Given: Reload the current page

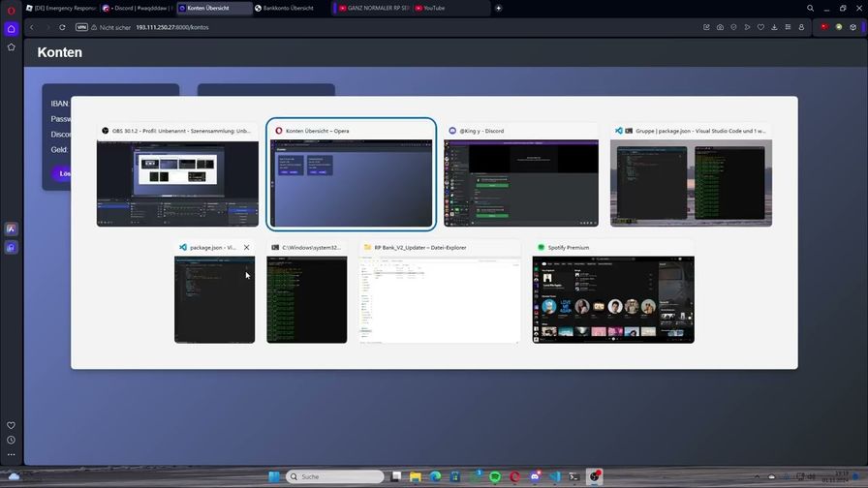Looking at the screenshot, I should (62, 27).
